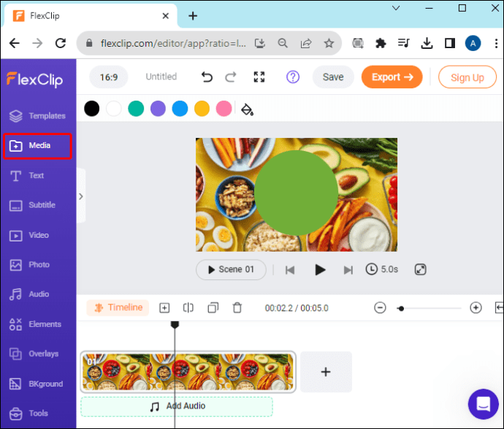This screenshot has height=429, width=504.
Task: Play the video preview
Action: coord(319,270)
